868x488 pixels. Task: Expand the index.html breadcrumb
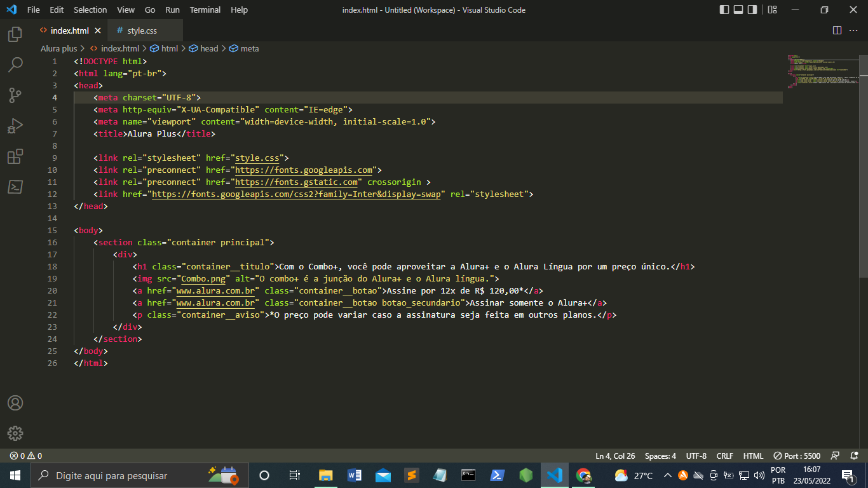(x=114, y=48)
